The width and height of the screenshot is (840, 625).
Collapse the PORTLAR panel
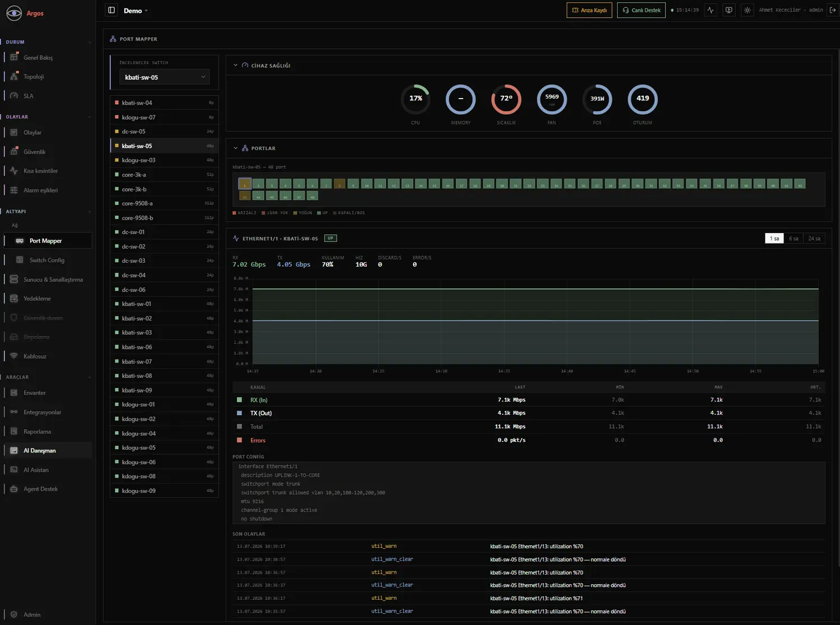click(236, 148)
